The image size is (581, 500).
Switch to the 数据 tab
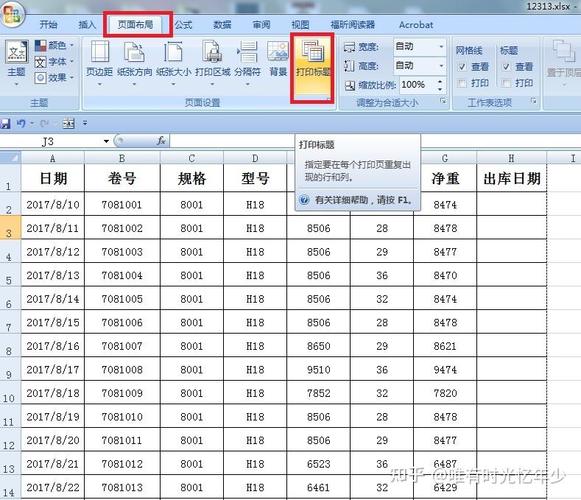(x=222, y=25)
